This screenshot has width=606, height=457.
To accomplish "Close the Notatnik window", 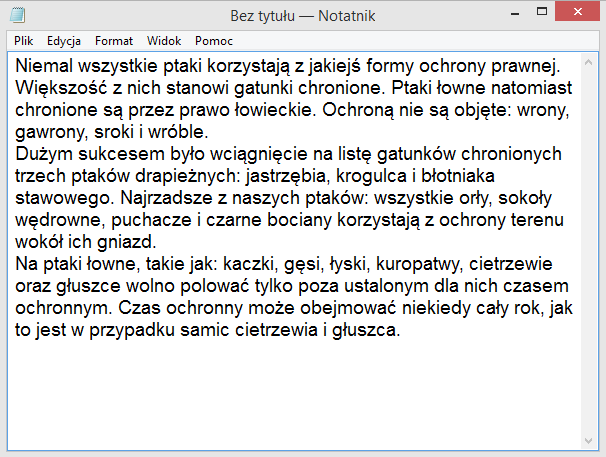I will pos(578,12).
